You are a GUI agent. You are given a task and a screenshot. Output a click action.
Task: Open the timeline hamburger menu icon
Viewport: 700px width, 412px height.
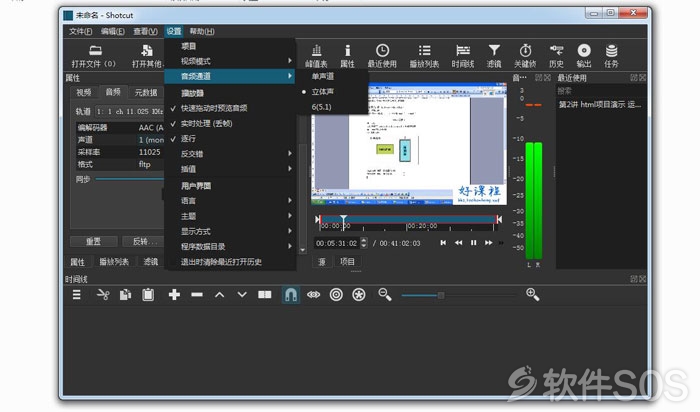coord(77,295)
